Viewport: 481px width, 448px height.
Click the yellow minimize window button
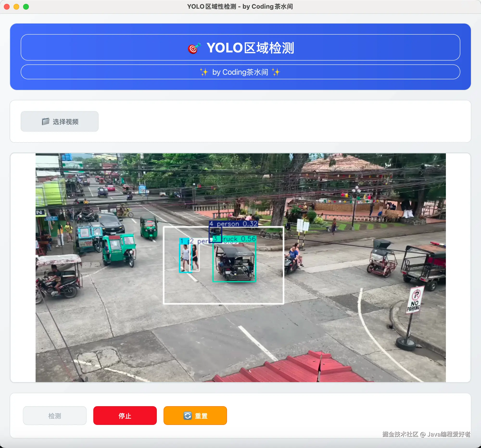16,6
